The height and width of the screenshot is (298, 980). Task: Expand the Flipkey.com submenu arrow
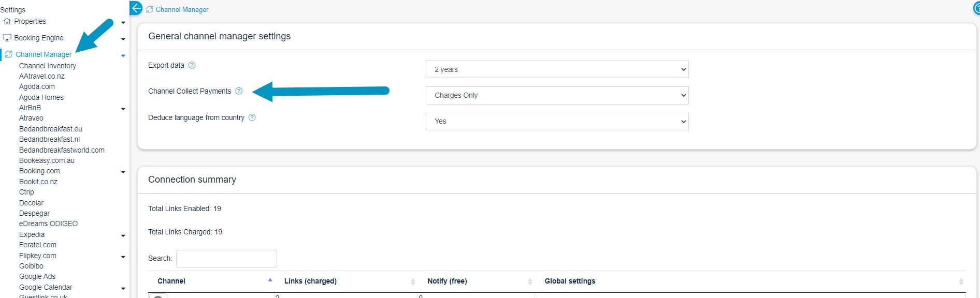pyautogui.click(x=123, y=257)
